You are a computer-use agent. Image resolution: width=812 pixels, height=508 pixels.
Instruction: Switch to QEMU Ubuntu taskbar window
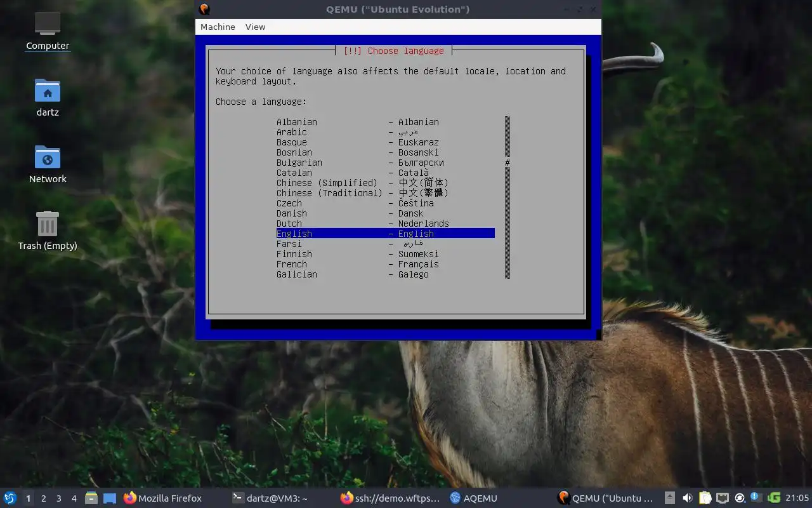click(x=605, y=498)
